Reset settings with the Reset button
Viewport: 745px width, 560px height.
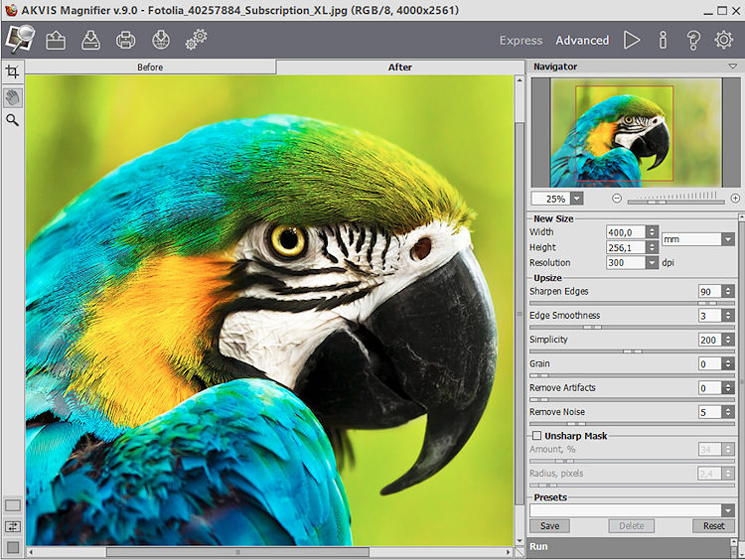pos(713,526)
